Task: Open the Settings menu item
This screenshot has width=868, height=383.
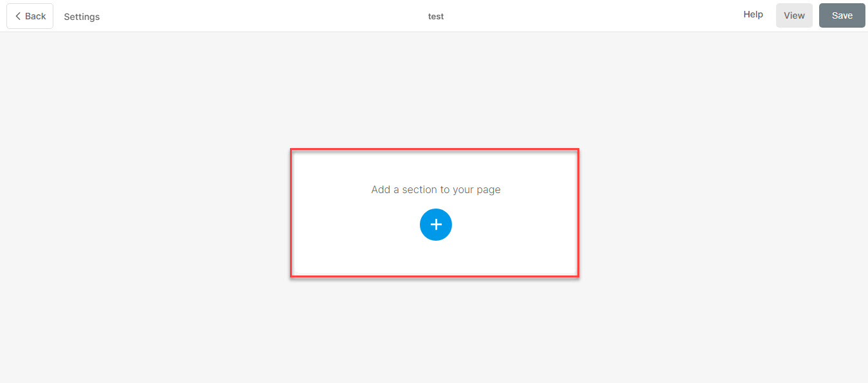Action: (x=82, y=17)
